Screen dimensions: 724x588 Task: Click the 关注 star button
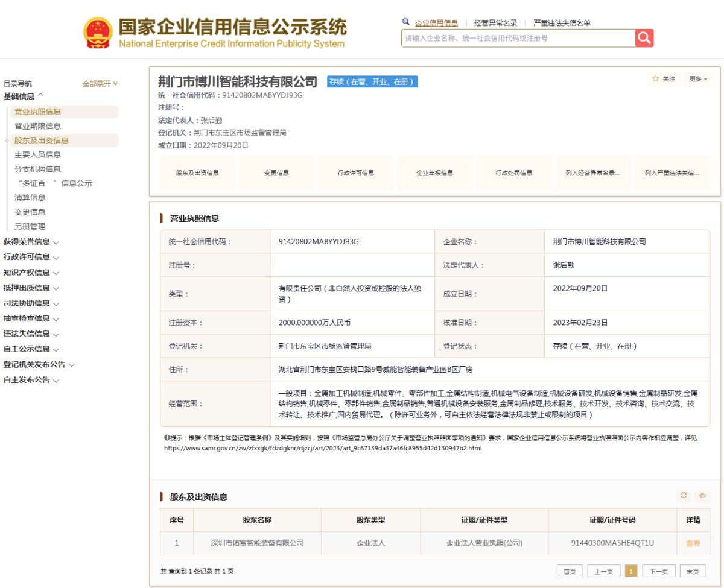point(664,79)
